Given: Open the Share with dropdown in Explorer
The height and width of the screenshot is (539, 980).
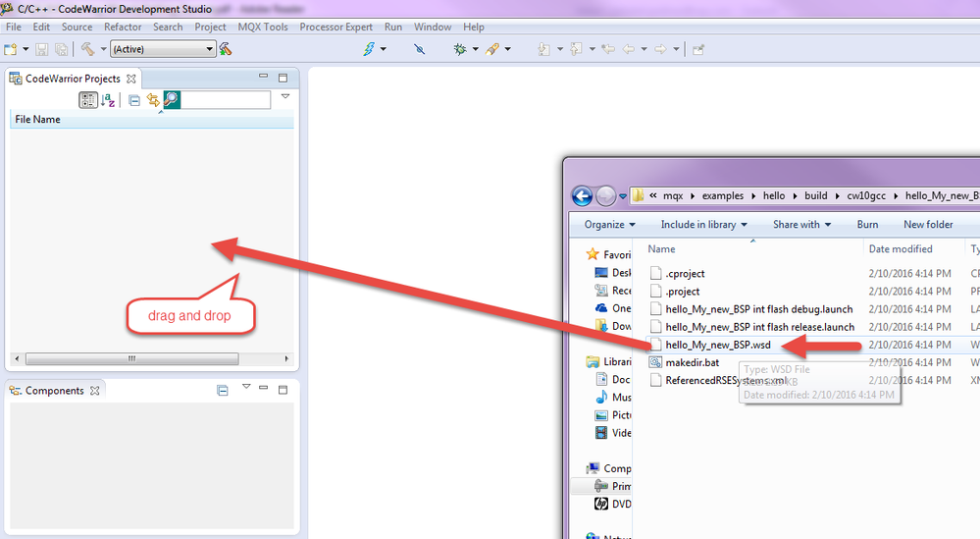Looking at the screenshot, I should click(x=801, y=225).
